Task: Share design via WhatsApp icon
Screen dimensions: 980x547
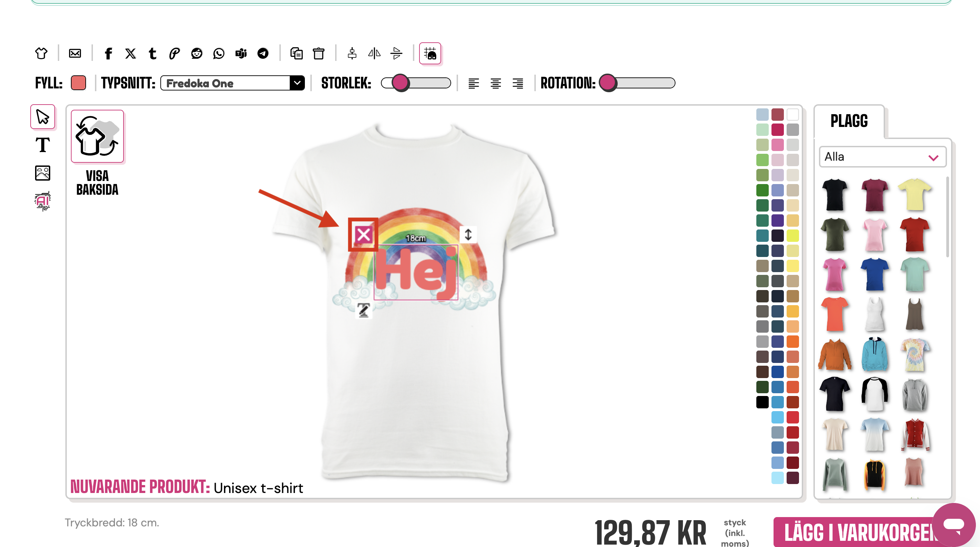Action: coord(219,54)
